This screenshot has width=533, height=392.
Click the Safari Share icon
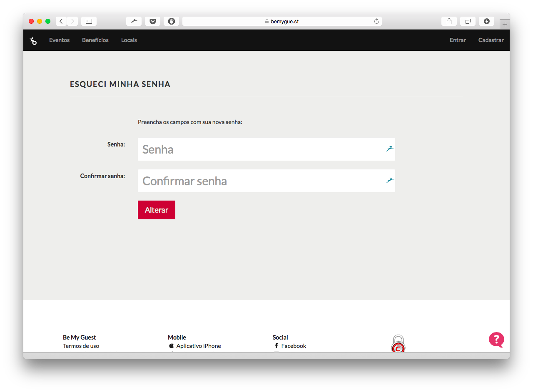449,21
